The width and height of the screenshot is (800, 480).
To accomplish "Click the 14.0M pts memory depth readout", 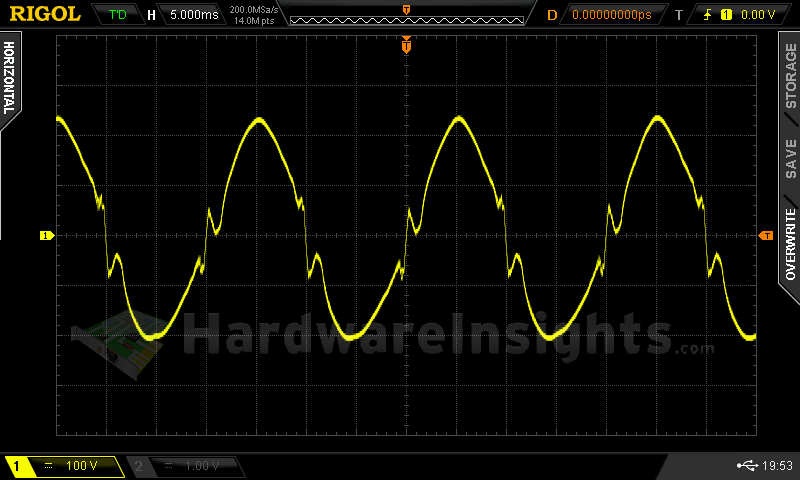I will click(254, 21).
